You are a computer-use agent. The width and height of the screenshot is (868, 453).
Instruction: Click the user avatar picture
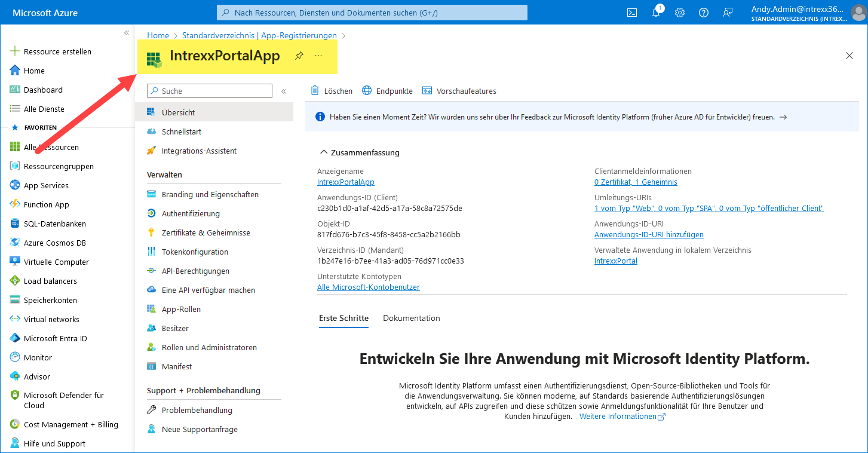tap(858, 13)
